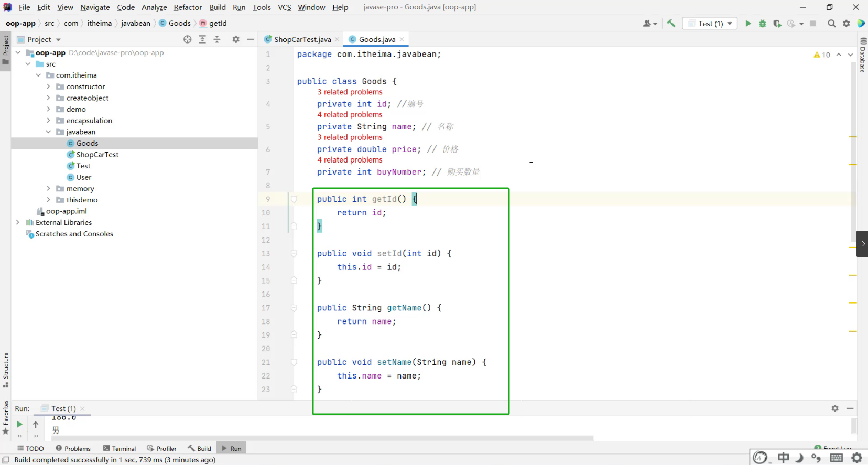Minimize the Run tool window
Viewport: 868px width, 465px height.
click(x=850, y=408)
